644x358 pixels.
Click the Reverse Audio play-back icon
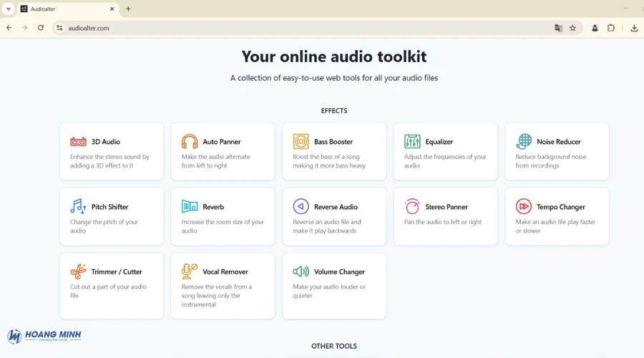301,206
